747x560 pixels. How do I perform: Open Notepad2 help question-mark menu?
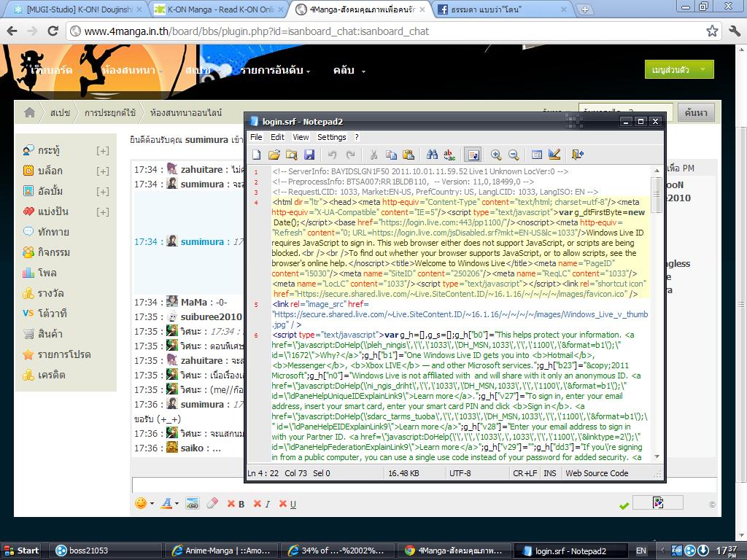357,137
